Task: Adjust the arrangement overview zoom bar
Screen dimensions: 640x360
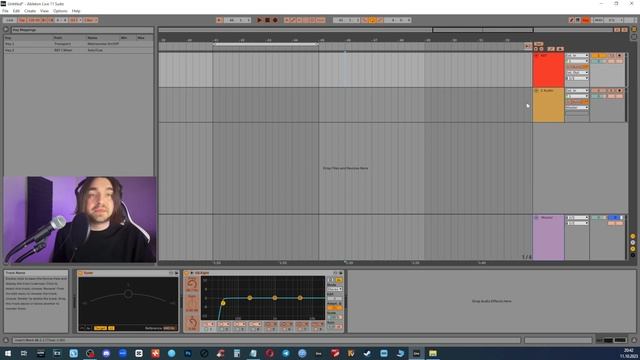Action: pos(483,30)
